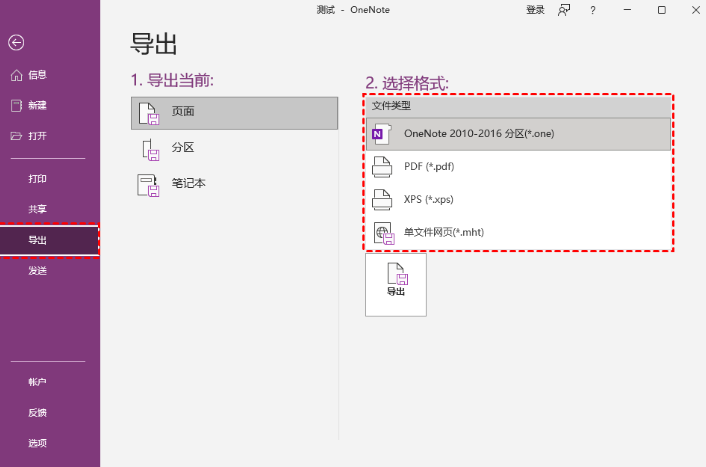This screenshot has width=706, height=467.
Task: Select the 导出 menu item in sidebar
Action: coord(50,240)
